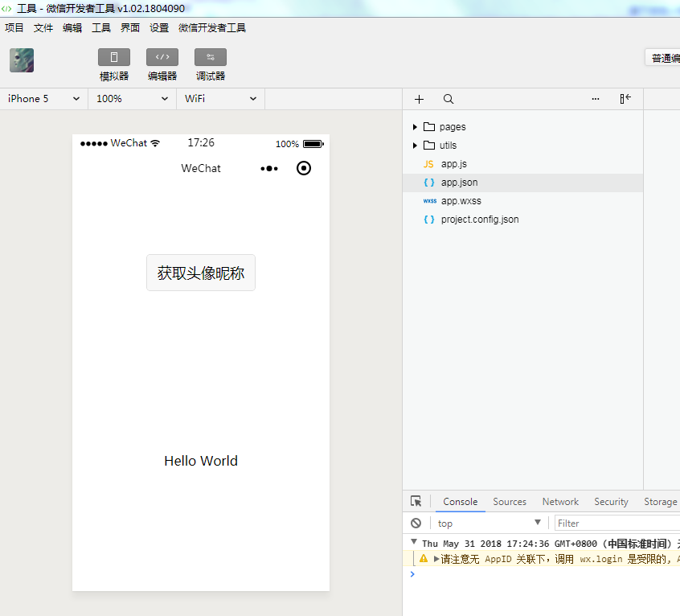The image size is (680, 616).
Task: Open the WiFi network dropdown
Action: click(x=220, y=98)
